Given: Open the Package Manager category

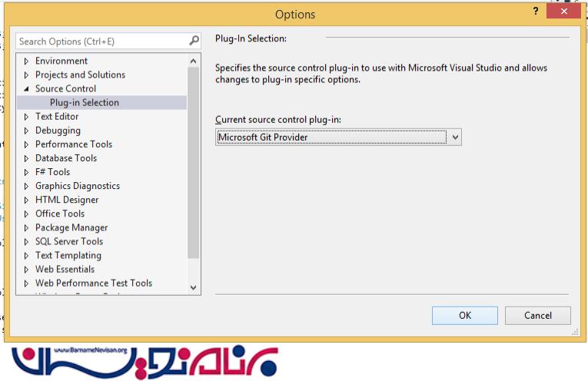Looking at the screenshot, I should (71, 227).
